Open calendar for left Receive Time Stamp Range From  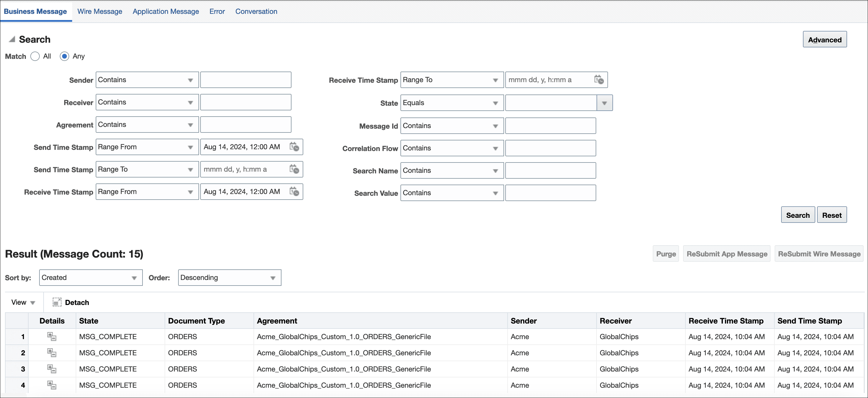click(294, 191)
